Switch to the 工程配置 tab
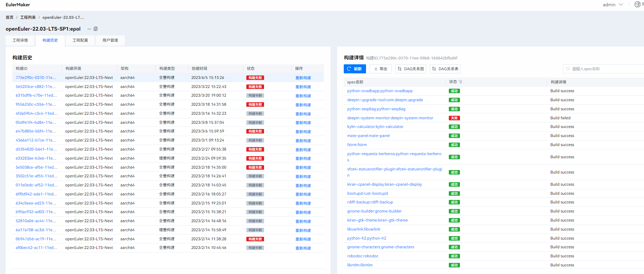Viewport: 644px width, 274px height. pyautogui.click(x=80, y=40)
